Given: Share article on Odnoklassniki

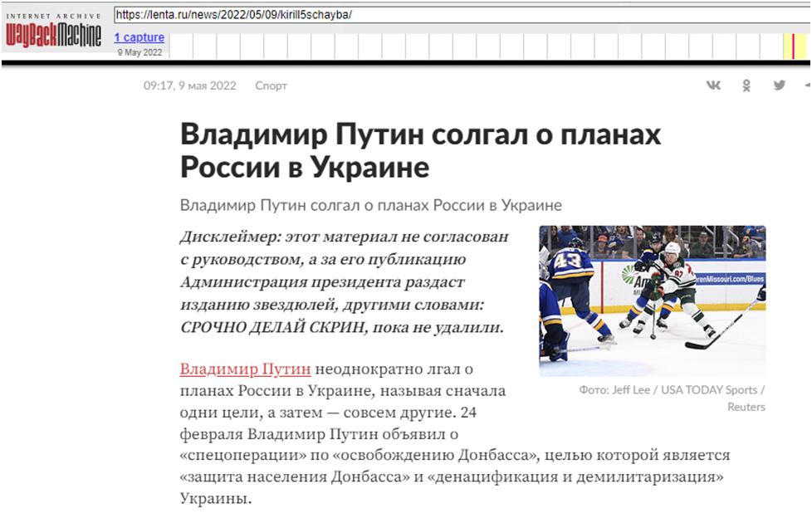Looking at the screenshot, I should [746, 86].
